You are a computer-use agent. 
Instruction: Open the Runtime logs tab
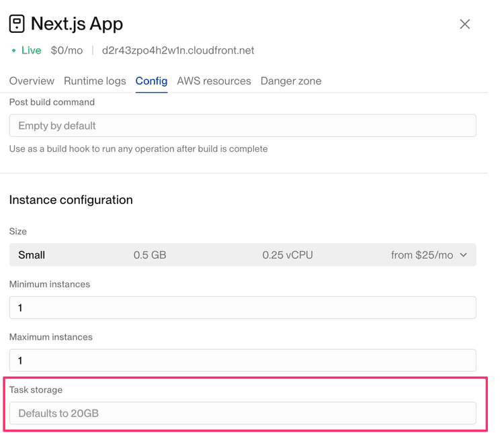(95, 81)
